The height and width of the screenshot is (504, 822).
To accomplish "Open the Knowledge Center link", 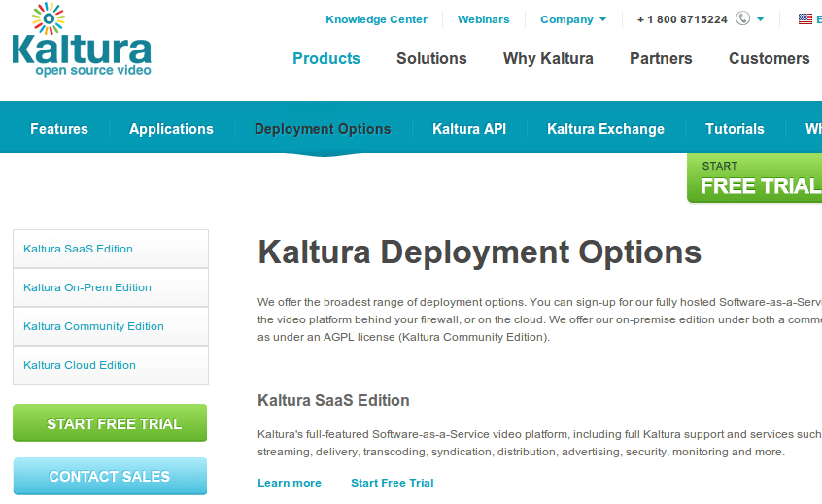I will pyautogui.click(x=376, y=19).
